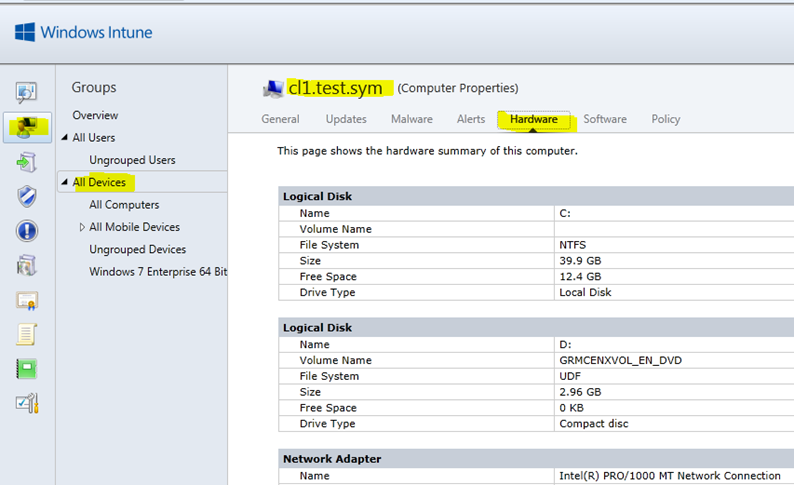The width and height of the screenshot is (794, 485).
Task: Select the Windows 7 Enterprise 64 Bit group
Action: [x=158, y=271]
